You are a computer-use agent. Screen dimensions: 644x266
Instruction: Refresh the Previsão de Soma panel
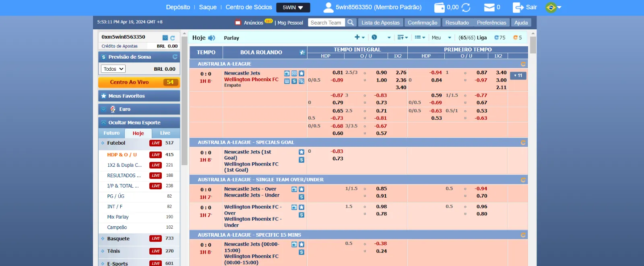pyautogui.click(x=175, y=57)
